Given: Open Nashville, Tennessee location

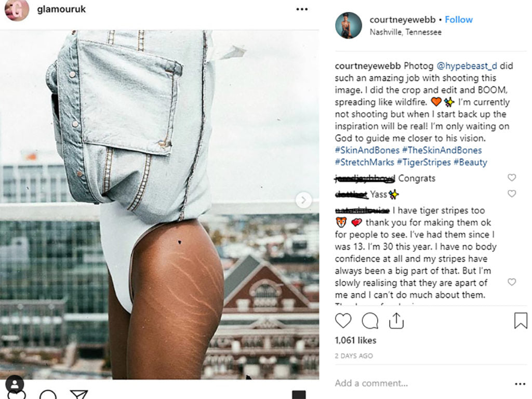Looking at the screenshot, I should click(x=405, y=32).
